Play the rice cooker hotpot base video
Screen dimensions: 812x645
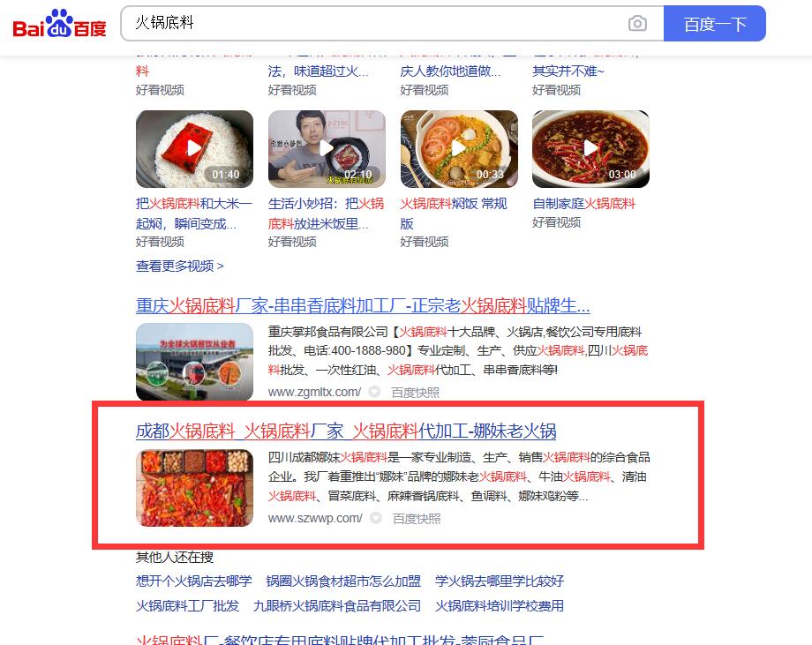tap(195, 149)
